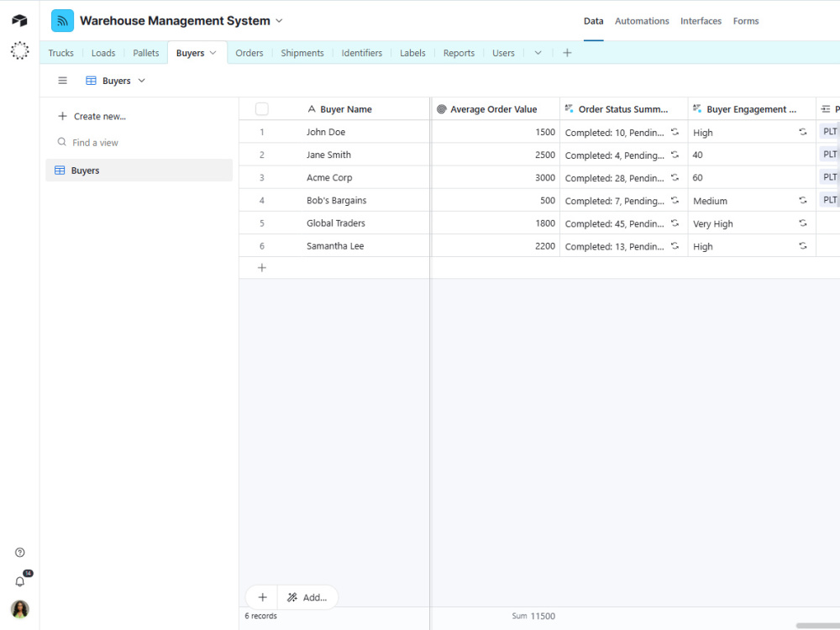Open the user account avatar
840x630 pixels.
(x=20, y=609)
